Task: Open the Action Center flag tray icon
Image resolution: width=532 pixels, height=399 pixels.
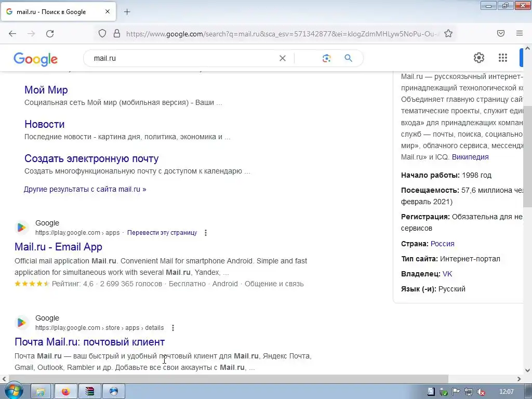Action: click(x=456, y=392)
